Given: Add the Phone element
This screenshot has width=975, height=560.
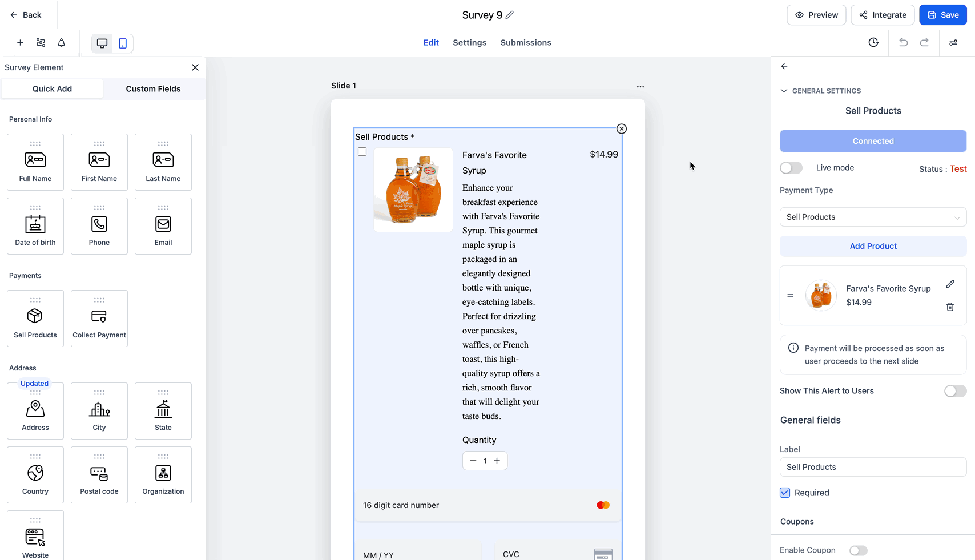Looking at the screenshot, I should point(99,226).
